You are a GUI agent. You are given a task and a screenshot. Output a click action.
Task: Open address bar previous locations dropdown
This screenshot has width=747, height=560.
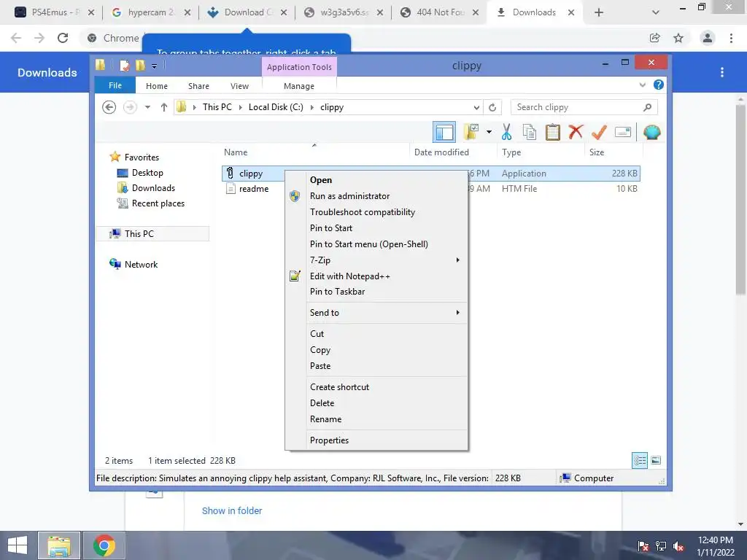pyautogui.click(x=476, y=108)
